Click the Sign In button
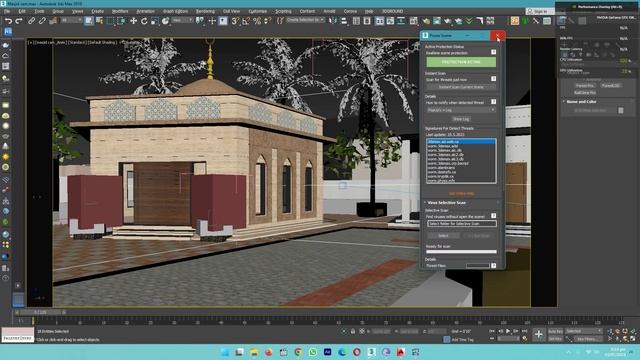The image size is (640, 360). [x=540, y=12]
